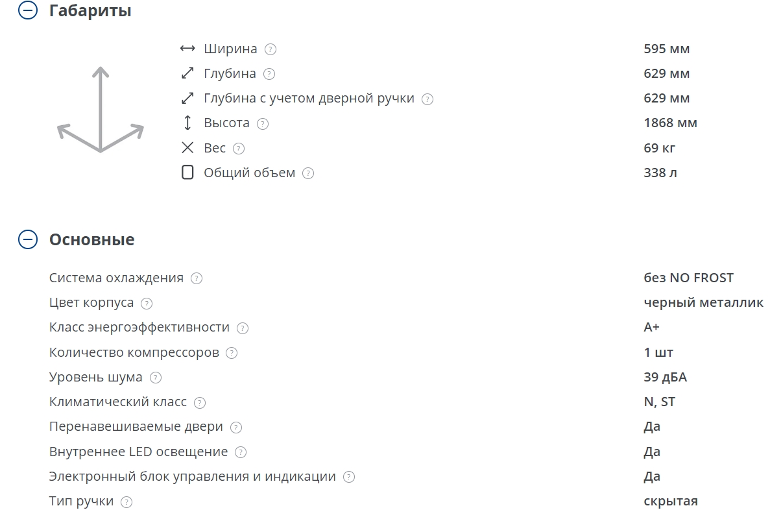Viewport: 770px width, 532px height.
Task: Show the tooltip for Вес
Action: tap(239, 149)
